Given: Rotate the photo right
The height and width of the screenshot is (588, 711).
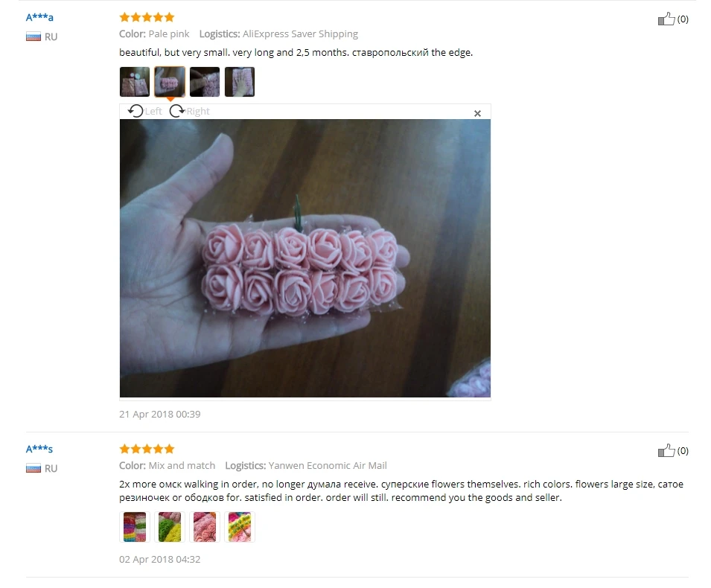Looking at the screenshot, I should click(x=190, y=111).
